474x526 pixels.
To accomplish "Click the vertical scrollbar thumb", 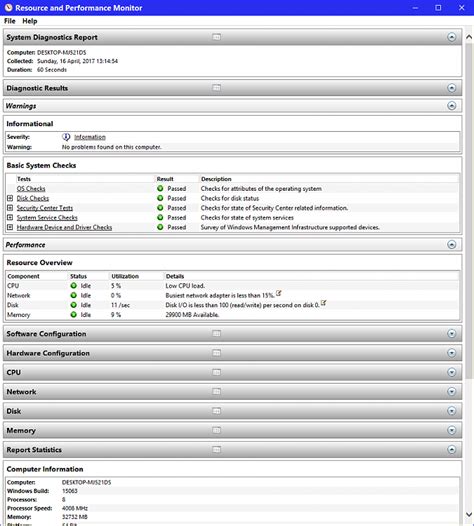I will [x=469, y=211].
